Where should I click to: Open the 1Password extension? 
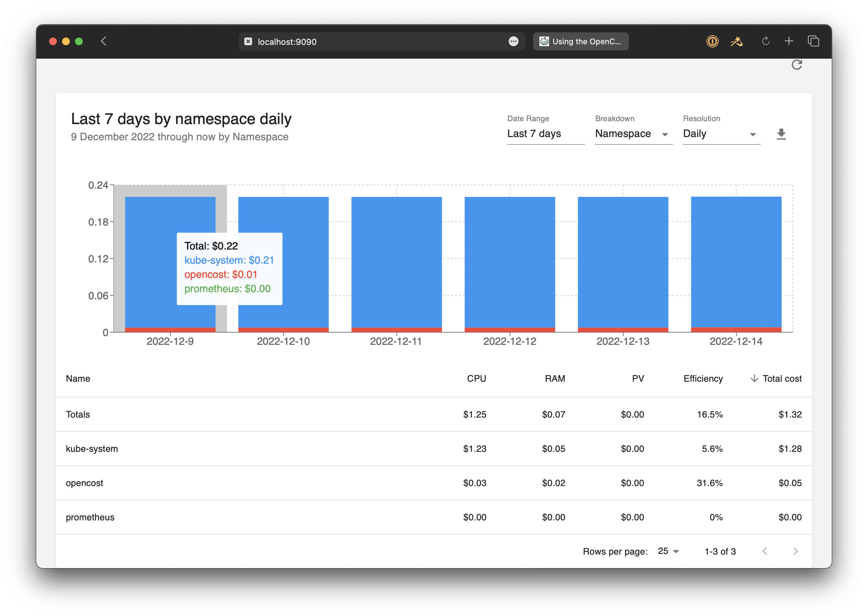coord(712,41)
